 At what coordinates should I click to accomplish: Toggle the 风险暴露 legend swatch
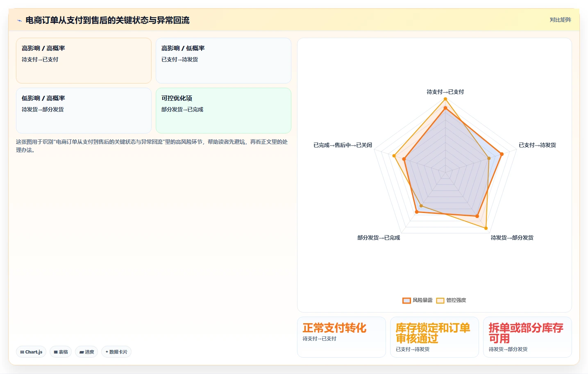[x=406, y=300]
